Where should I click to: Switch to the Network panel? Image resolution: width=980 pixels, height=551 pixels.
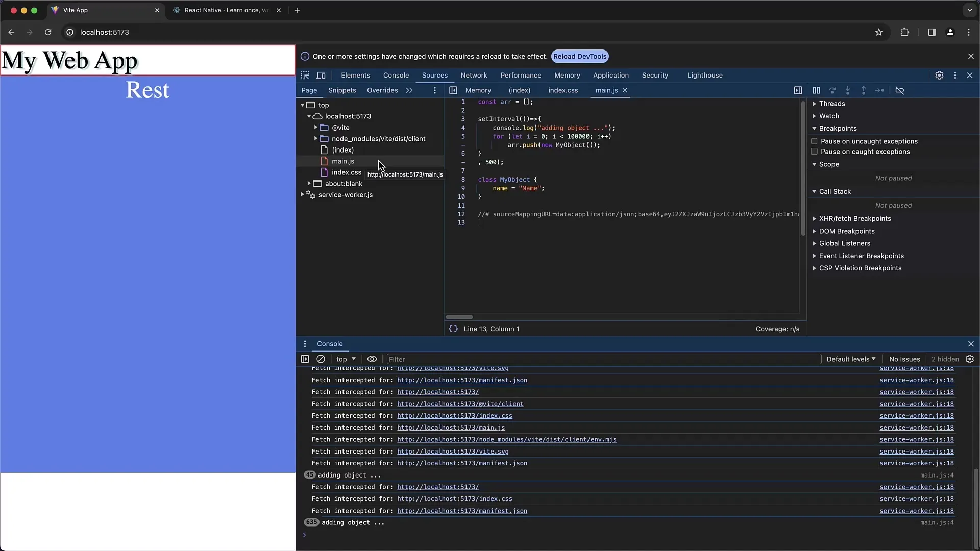pyautogui.click(x=474, y=76)
